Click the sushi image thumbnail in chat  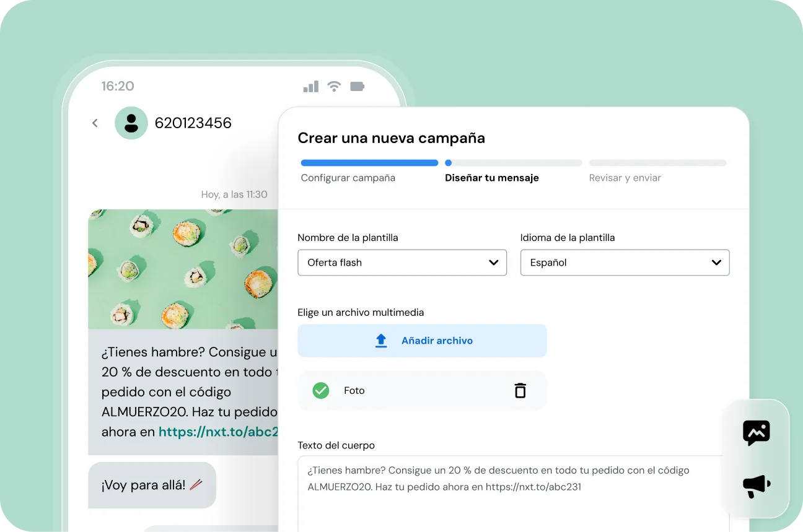(x=183, y=269)
